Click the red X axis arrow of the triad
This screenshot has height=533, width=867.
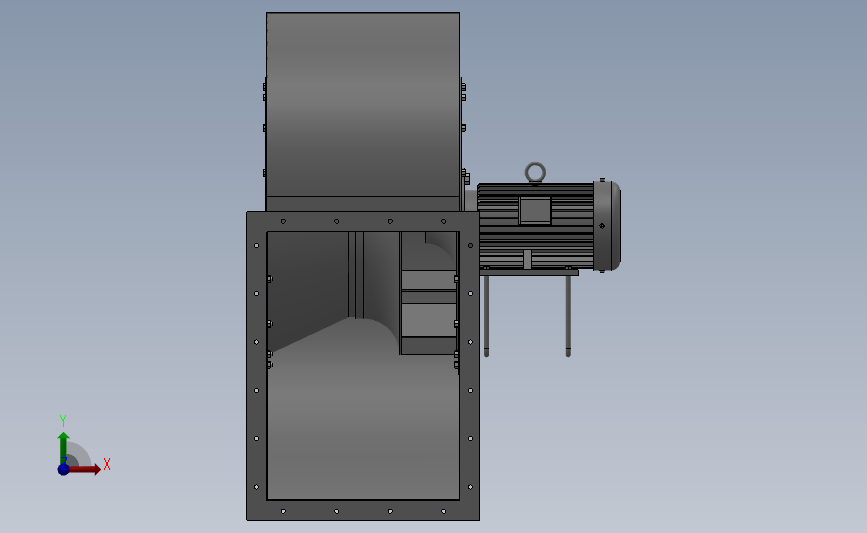(84, 469)
